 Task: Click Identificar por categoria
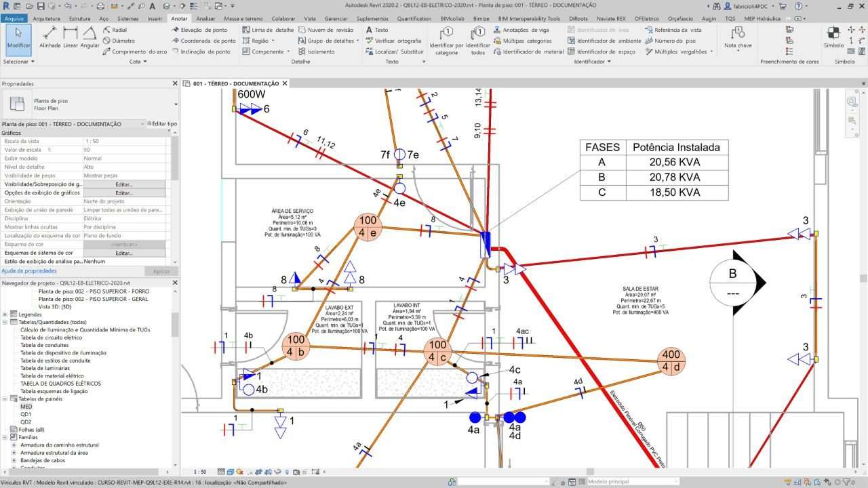pos(446,40)
